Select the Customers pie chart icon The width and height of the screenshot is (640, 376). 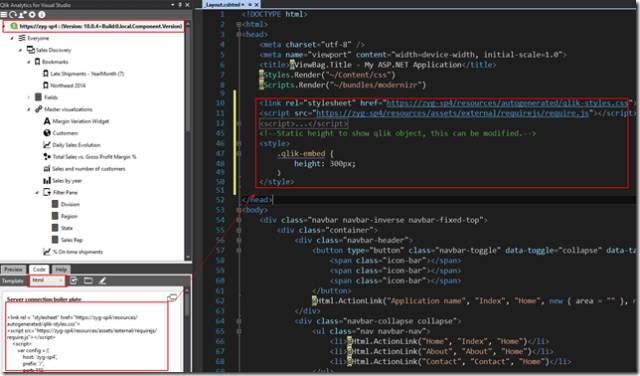tap(47, 133)
